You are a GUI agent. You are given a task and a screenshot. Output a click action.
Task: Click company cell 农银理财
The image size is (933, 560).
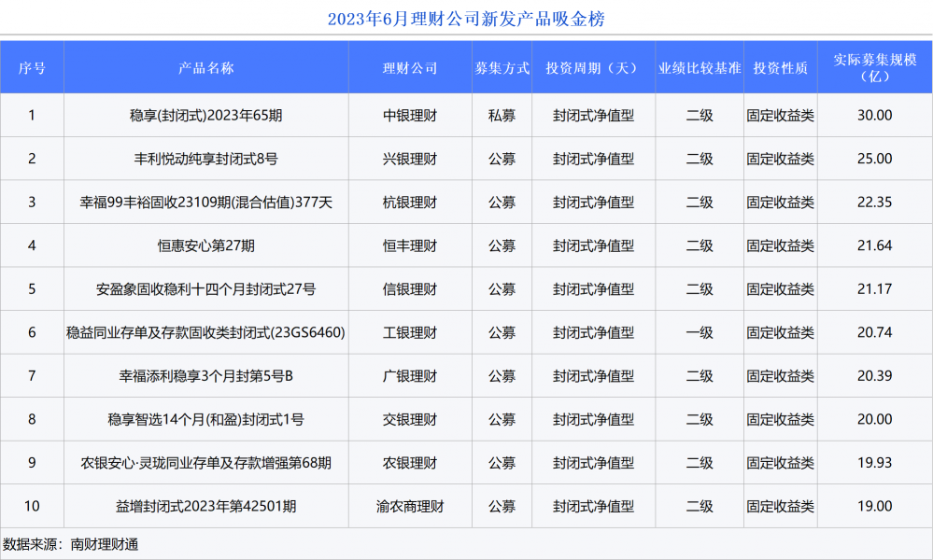410,463
